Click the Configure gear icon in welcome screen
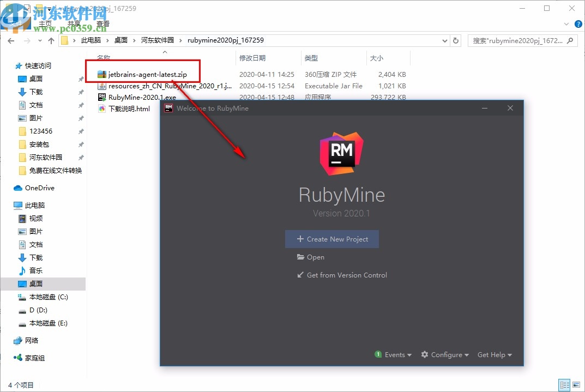 tap(424, 354)
